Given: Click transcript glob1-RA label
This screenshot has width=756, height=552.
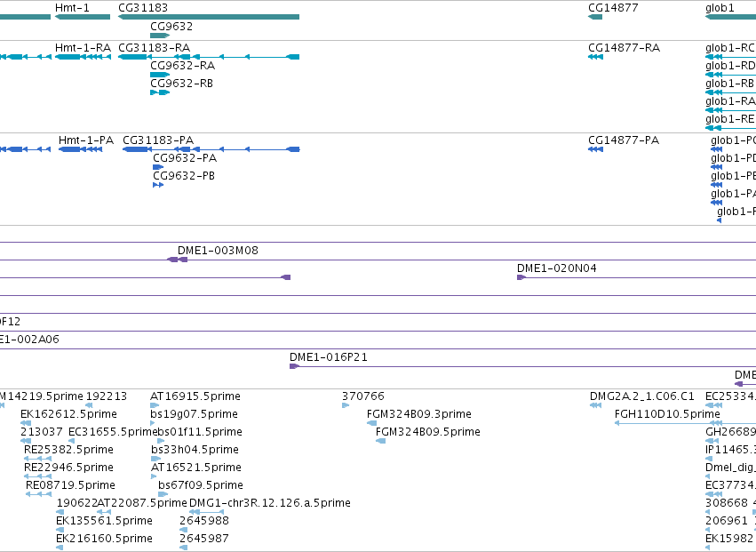Looking at the screenshot, I should point(730,101).
